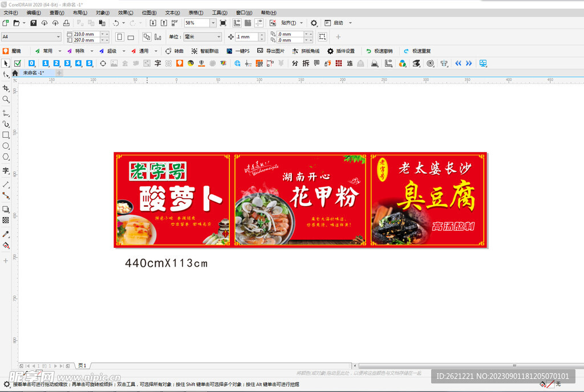This screenshot has height=392, width=584.
Task: Toggle the Show grid button
Action: 248,23
